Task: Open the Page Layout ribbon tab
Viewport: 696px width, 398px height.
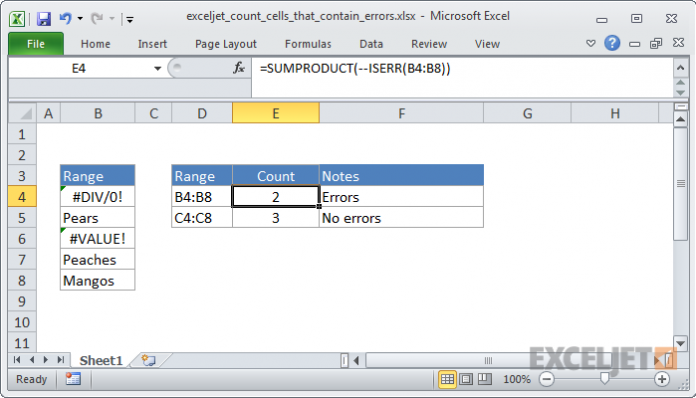Action: [225, 44]
